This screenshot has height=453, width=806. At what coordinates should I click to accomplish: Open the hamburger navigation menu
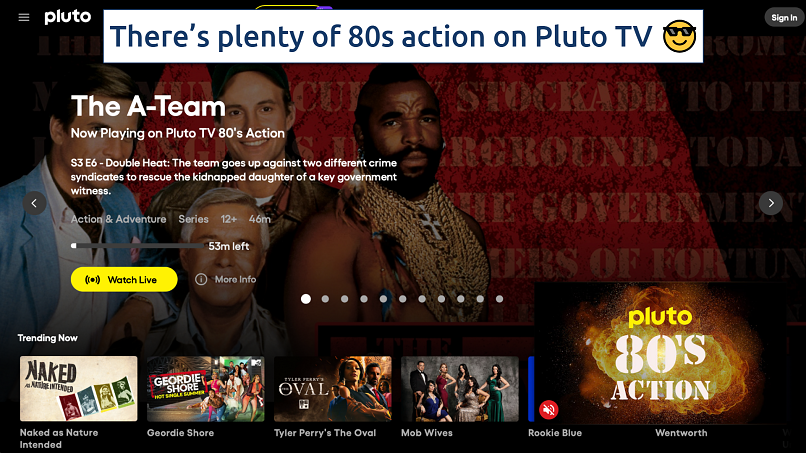click(24, 17)
